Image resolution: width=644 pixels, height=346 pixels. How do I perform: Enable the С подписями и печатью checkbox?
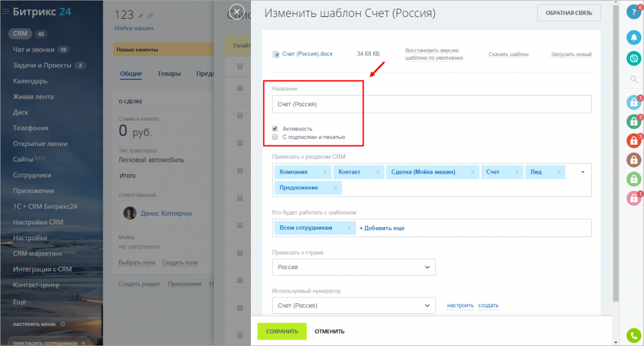click(275, 137)
